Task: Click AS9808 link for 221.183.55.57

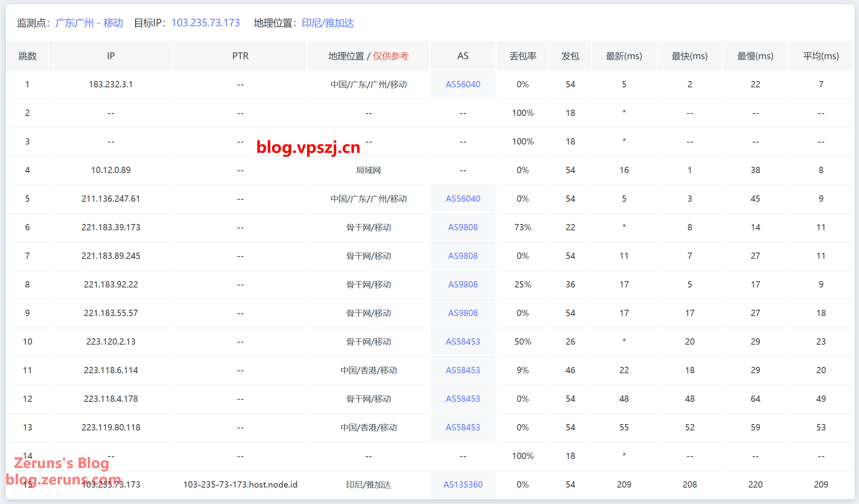Action: coord(463,313)
